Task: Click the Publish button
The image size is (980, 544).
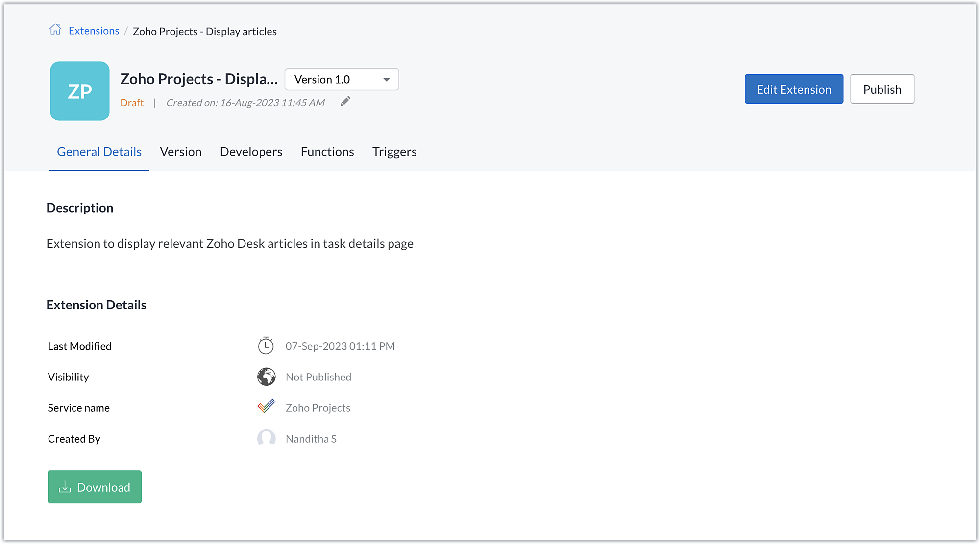Action: (882, 89)
